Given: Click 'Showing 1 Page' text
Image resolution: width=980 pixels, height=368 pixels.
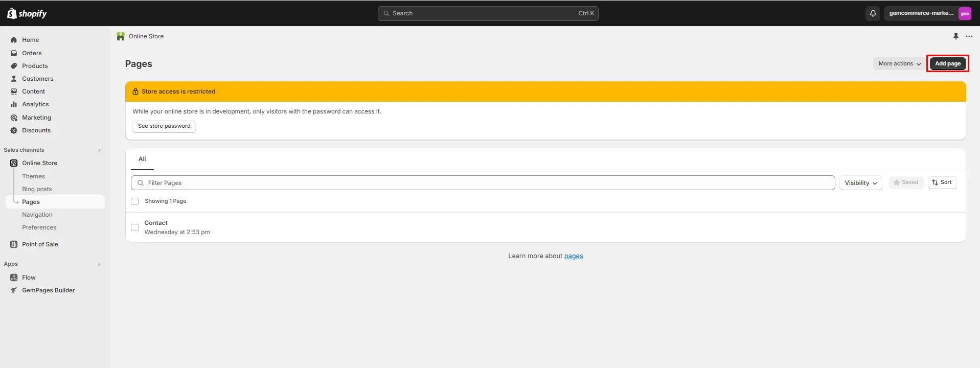Looking at the screenshot, I should click(166, 201).
